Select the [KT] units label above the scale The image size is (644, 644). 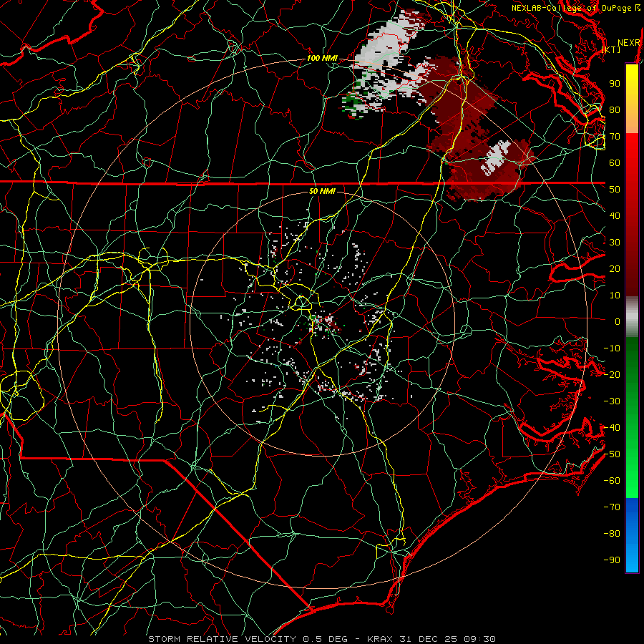coord(611,49)
